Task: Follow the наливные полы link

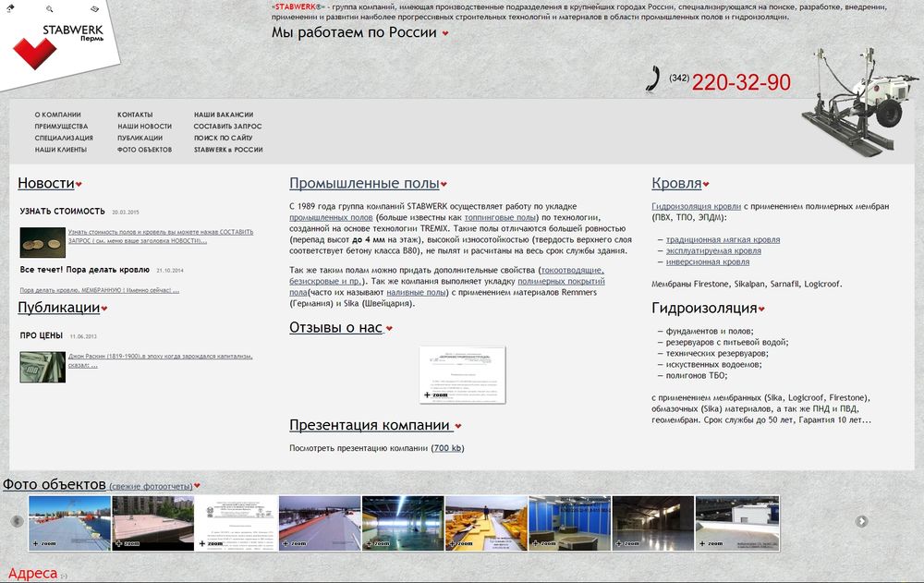Action: tap(416, 292)
